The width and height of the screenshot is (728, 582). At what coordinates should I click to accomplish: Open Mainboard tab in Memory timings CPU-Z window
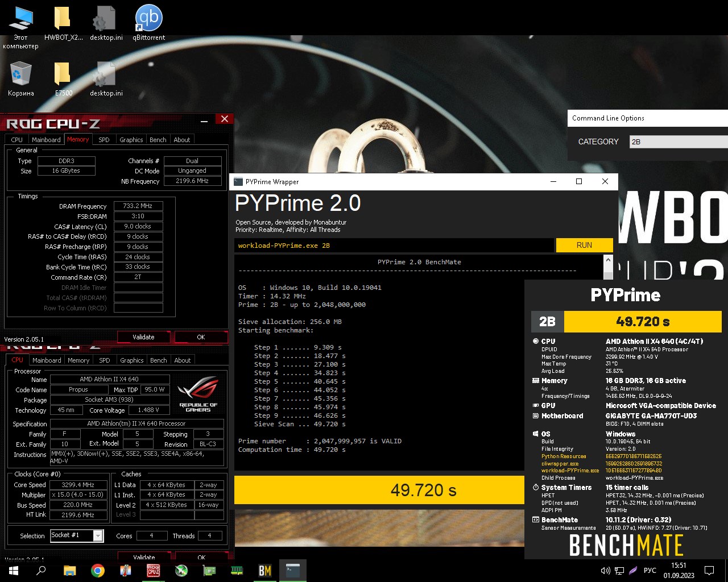(46, 140)
